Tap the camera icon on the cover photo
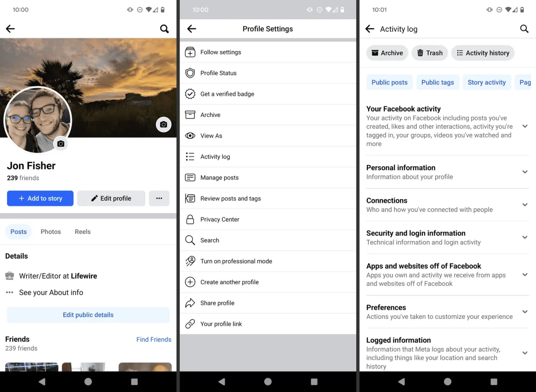The width and height of the screenshot is (536, 392). [x=164, y=124]
